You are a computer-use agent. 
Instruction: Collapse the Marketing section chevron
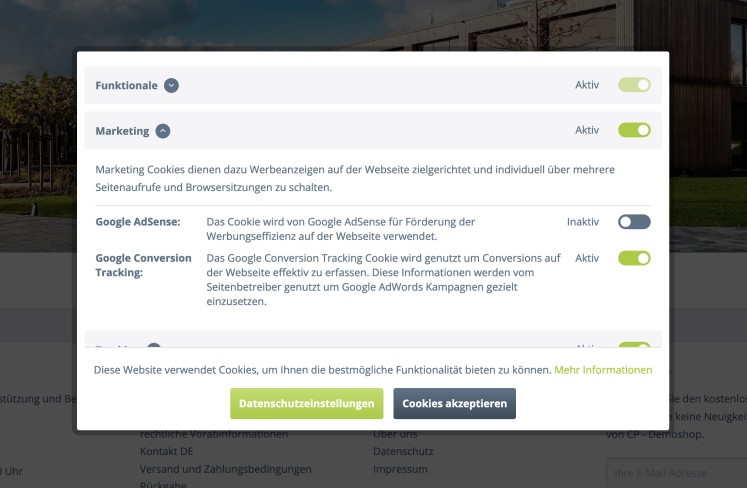click(163, 130)
